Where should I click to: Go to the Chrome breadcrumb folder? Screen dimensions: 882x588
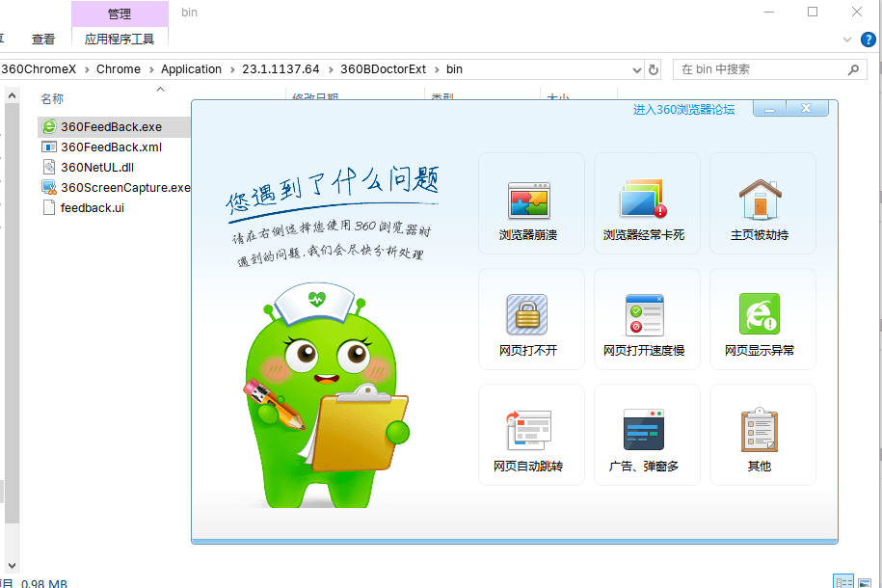(x=119, y=69)
